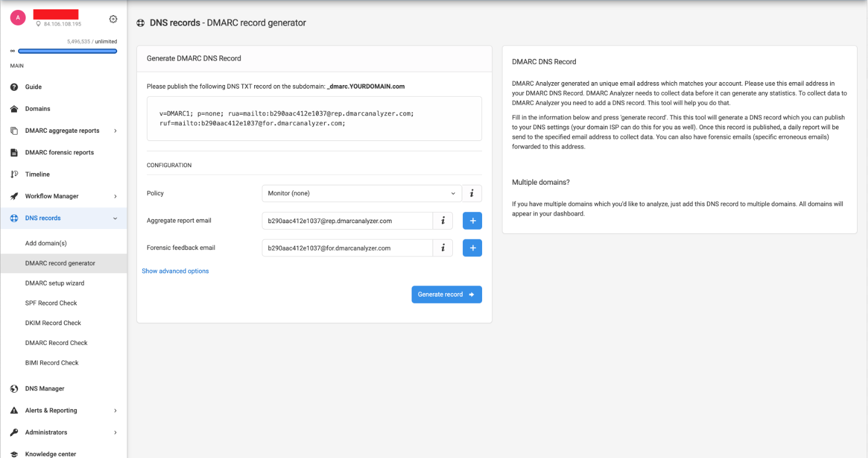Viewport: 868px width, 458px height.
Task: Show advanced options
Action: (175, 270)
